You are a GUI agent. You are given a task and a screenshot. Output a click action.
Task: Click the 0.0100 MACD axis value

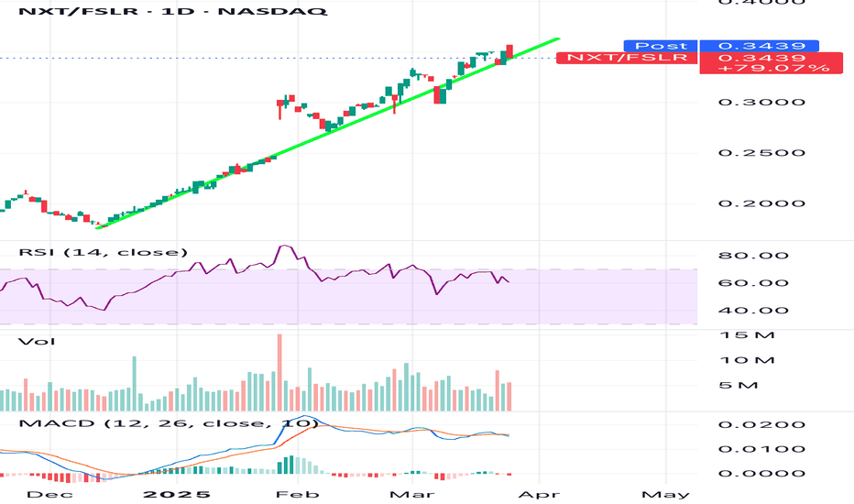point(761,449)
